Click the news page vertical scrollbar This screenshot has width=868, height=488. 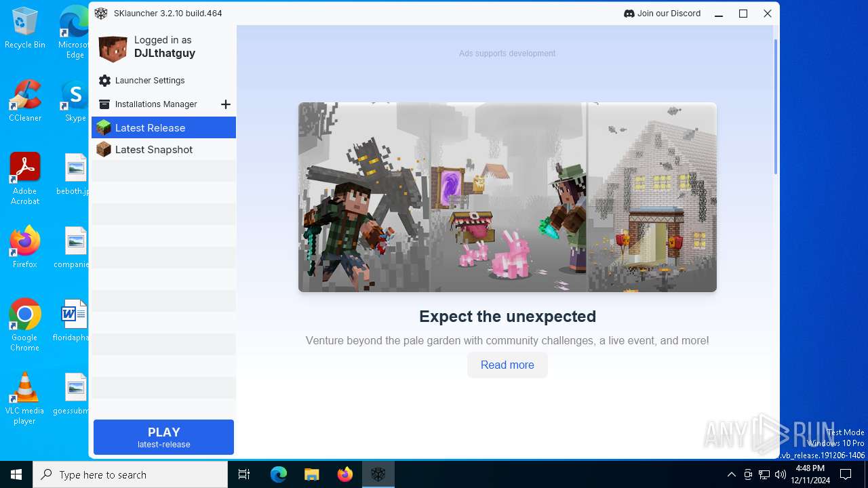click(x=776, y=107)
